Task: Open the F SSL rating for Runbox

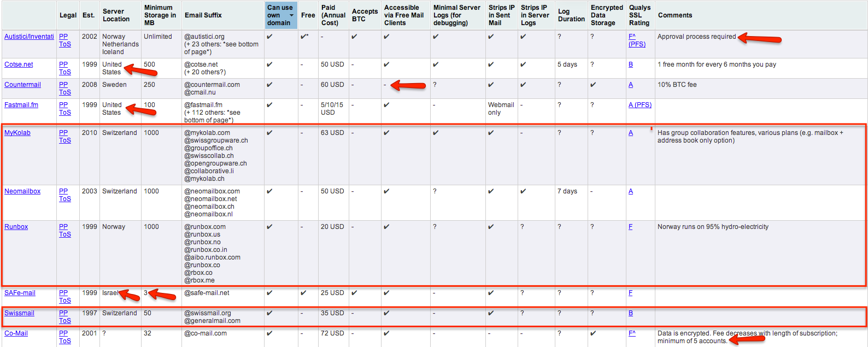Action: coord(631,227)
